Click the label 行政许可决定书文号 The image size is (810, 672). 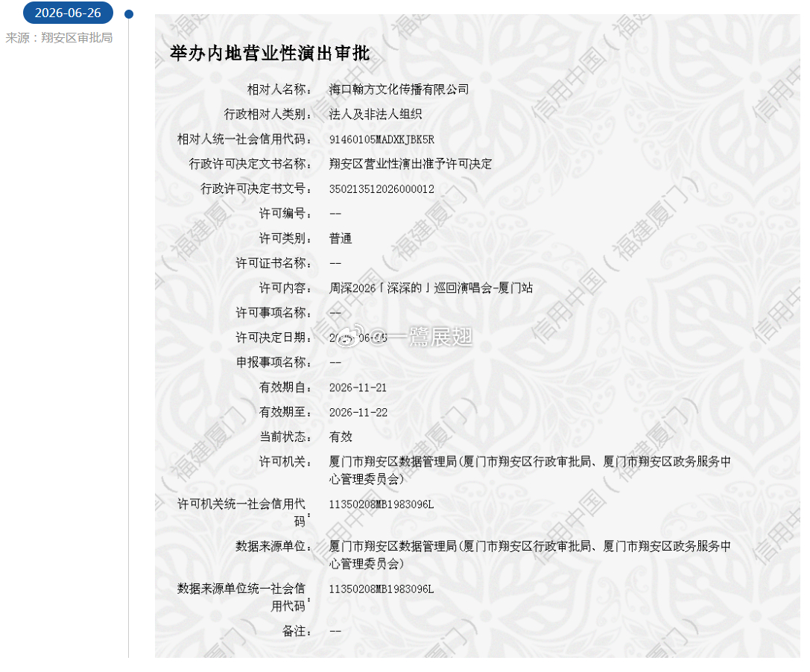256,188
